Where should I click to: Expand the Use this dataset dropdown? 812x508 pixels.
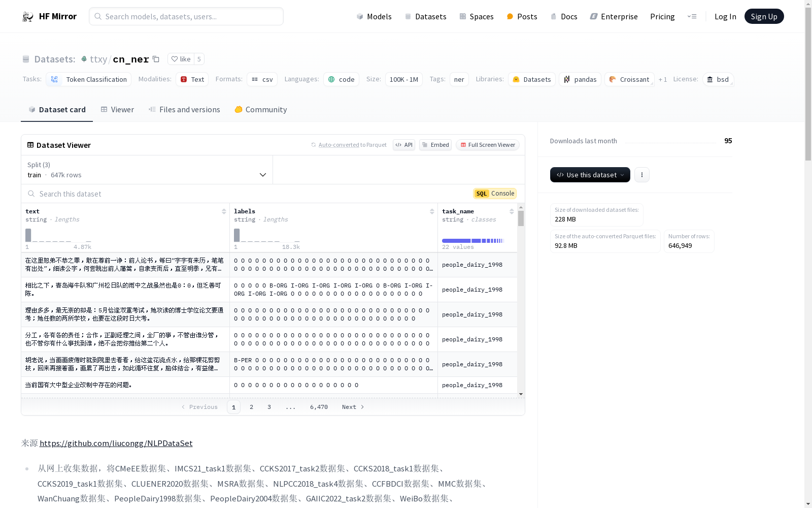click(x=590, y=175)
